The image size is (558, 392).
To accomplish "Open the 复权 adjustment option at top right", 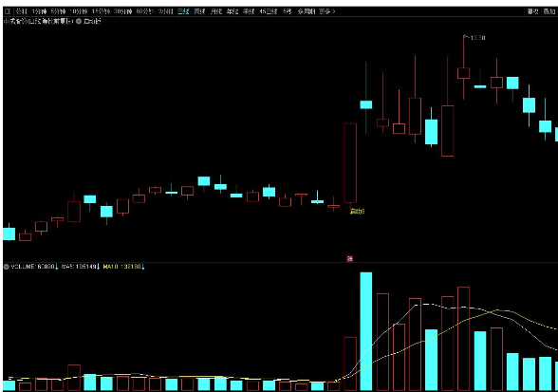I will (532, 11).
